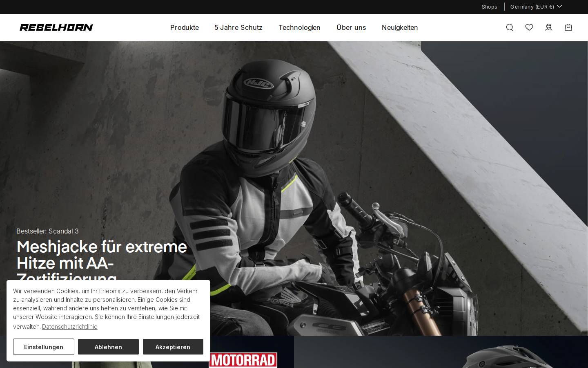Open the search icon in header
588x368 pixels.
[510, 27]
